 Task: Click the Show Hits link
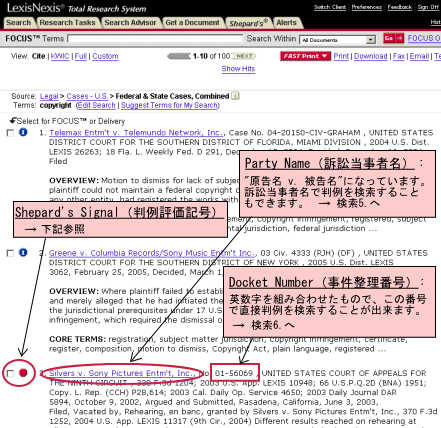point(238,69)
